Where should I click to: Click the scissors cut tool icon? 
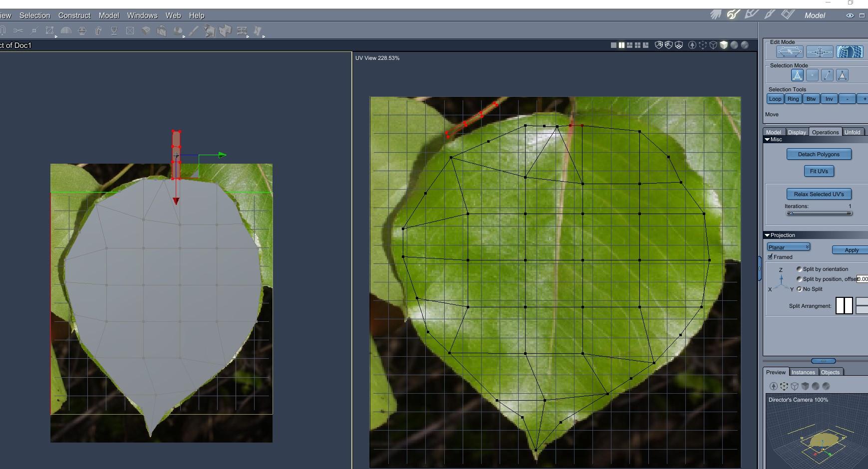click(18, 31)
